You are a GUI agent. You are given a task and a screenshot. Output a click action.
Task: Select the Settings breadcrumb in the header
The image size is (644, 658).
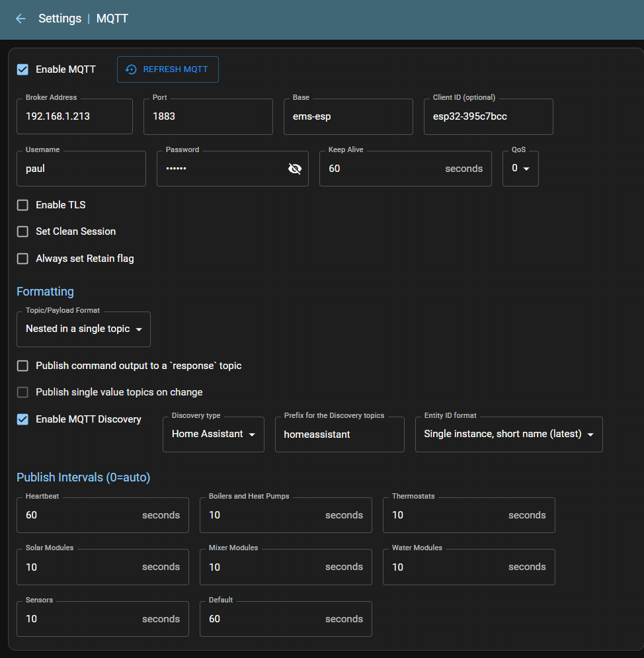(x=60, y=19)
